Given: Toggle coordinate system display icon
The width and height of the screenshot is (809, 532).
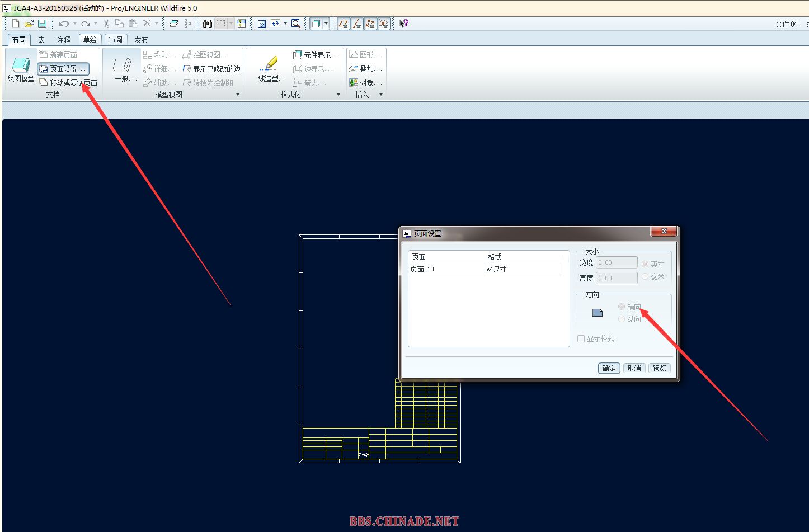Looking at the screenshot, I should tap(384, 23).
